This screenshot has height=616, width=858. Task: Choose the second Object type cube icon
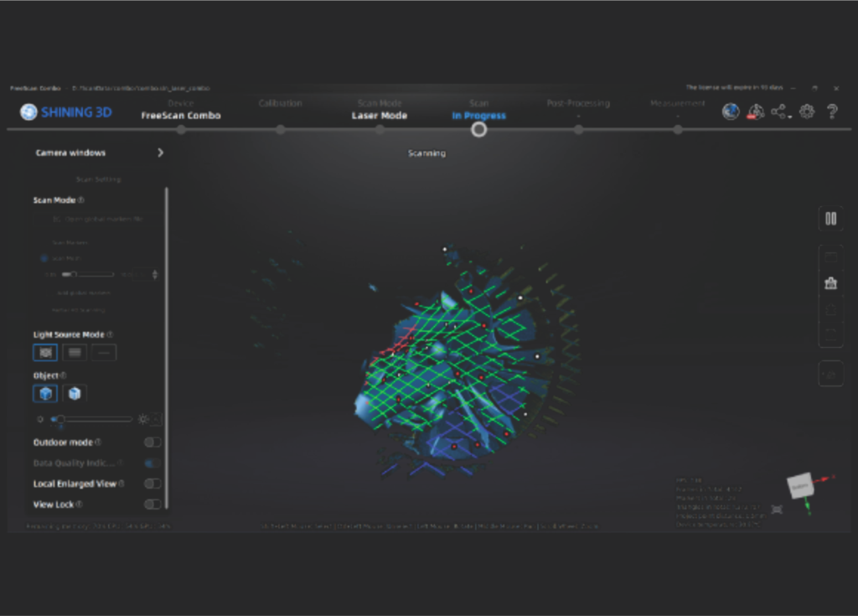(75, 393)
